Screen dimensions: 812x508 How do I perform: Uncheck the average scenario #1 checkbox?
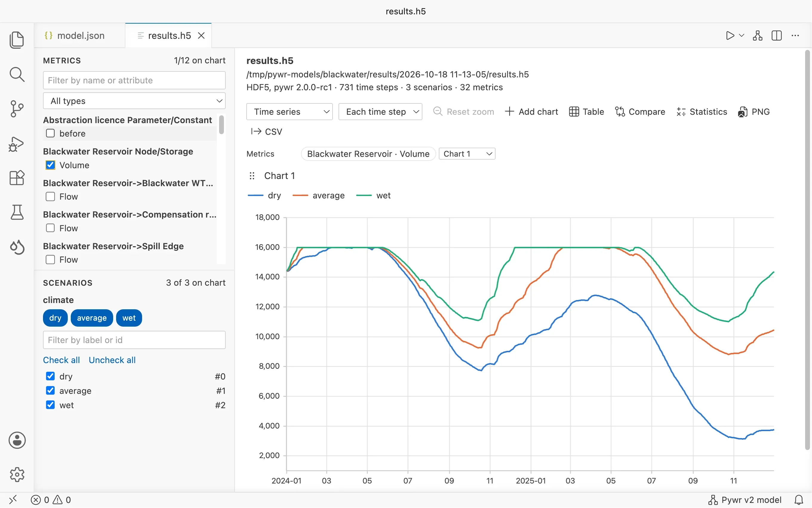tap(50, 390)
